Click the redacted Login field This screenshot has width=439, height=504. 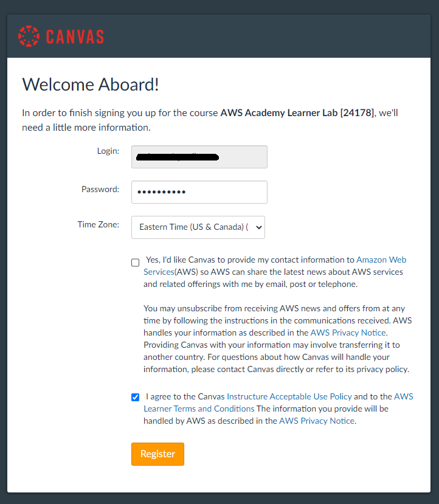(x=199, y=157)
